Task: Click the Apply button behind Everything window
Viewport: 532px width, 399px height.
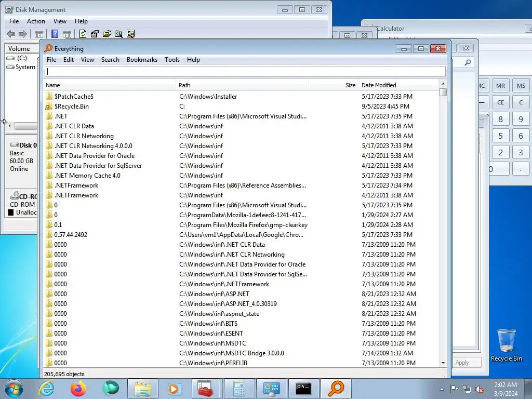Action: tap(467, 363)
